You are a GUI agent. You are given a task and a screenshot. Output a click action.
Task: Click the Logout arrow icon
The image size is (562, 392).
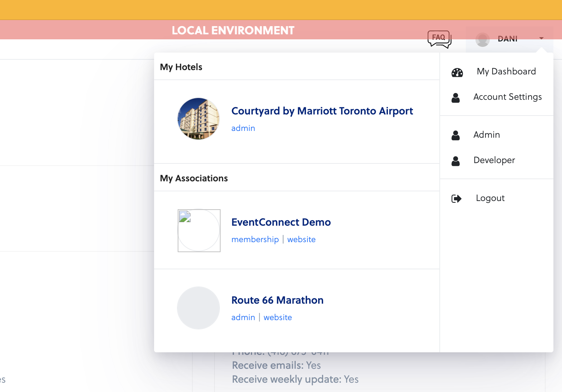457,199
